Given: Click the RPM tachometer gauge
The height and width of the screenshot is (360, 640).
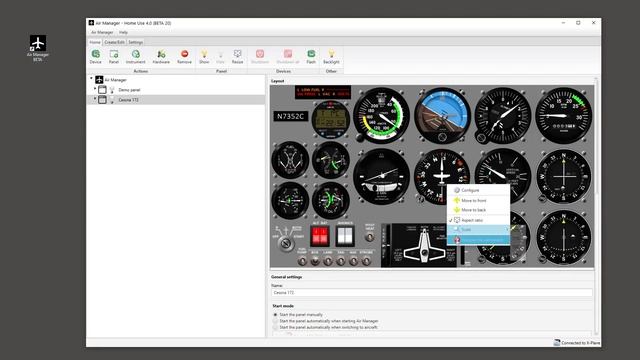Looking at the screenshot, I should [564, 115].
